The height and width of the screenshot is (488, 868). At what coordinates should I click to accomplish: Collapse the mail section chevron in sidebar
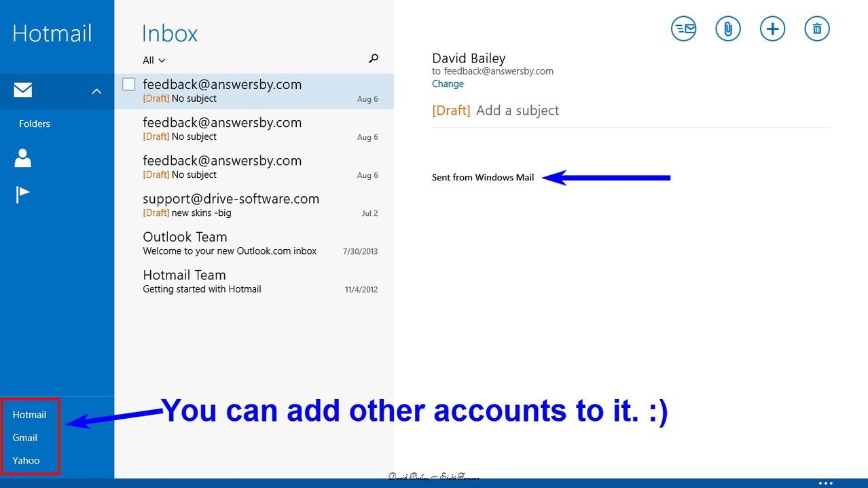tap(96, 91)
